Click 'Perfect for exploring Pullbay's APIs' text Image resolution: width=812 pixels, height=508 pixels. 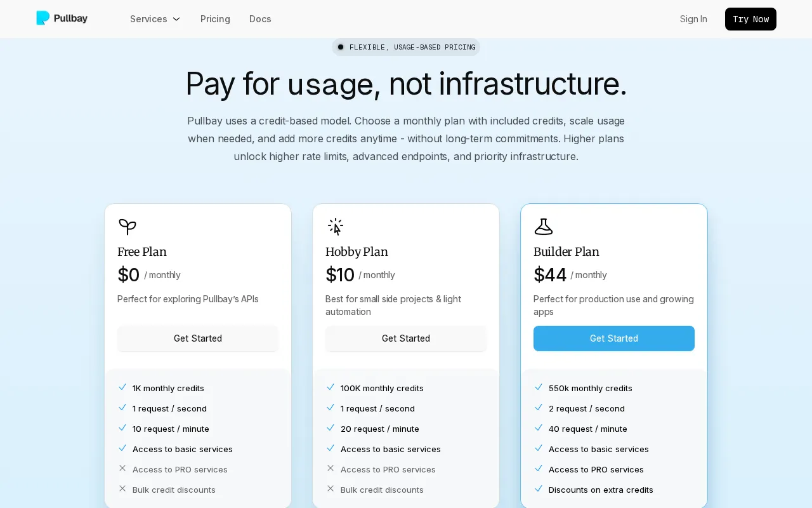(x=188, y=299)
